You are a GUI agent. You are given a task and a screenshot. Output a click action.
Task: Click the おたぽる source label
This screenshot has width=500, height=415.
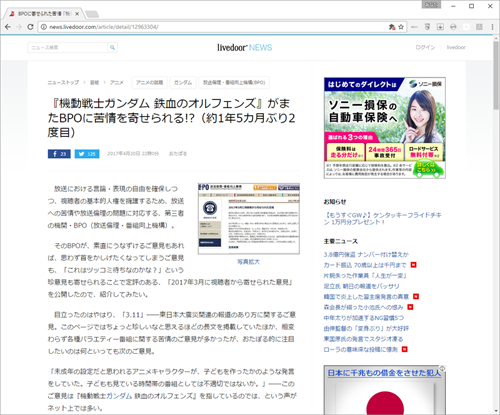[178, 154]
